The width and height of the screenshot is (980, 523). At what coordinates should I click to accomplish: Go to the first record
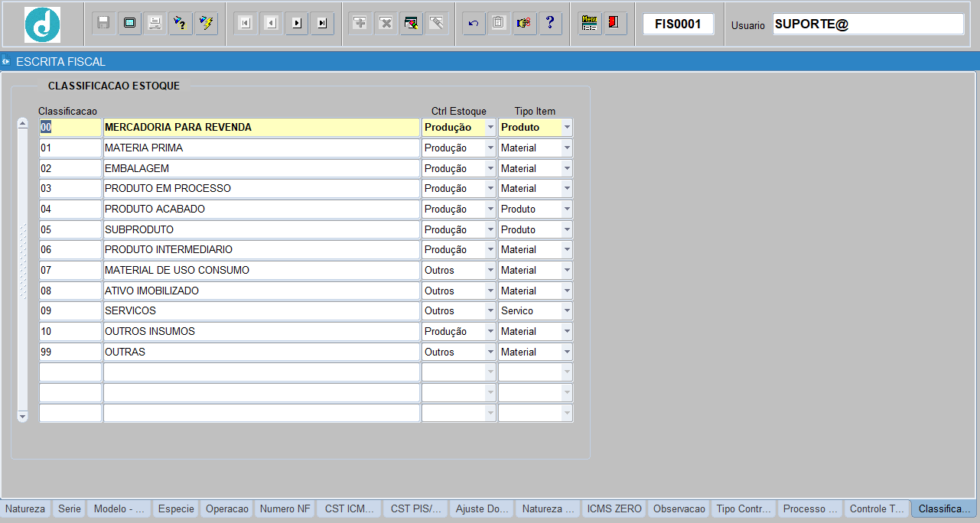(245, 23)
